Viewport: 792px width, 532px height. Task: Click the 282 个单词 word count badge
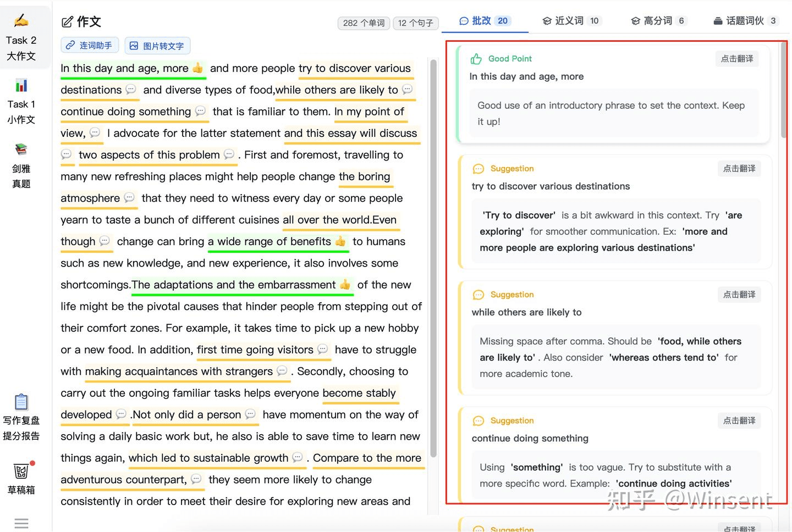(364, 24)
